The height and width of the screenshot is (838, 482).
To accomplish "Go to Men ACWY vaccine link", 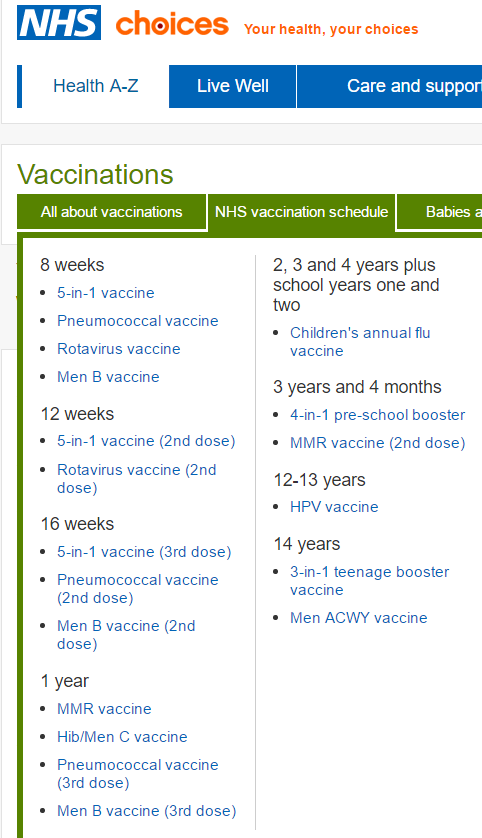I will click(x=359, y=618).
